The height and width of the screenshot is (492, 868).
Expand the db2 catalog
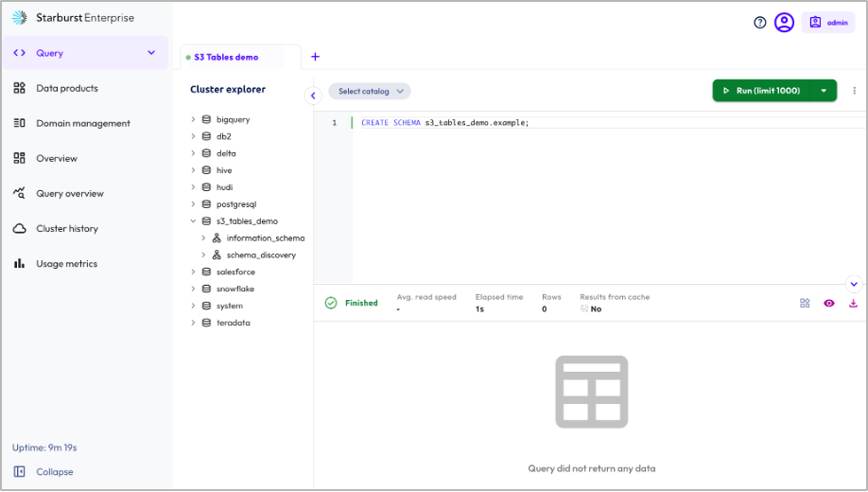point(193,136)
